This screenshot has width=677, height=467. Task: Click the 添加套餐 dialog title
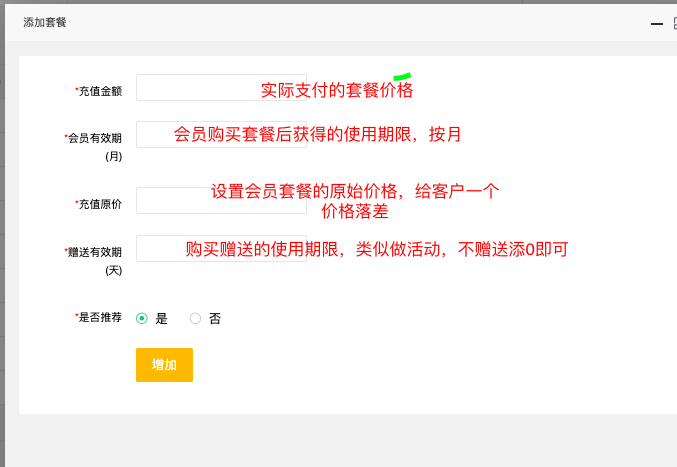(45, 22)
